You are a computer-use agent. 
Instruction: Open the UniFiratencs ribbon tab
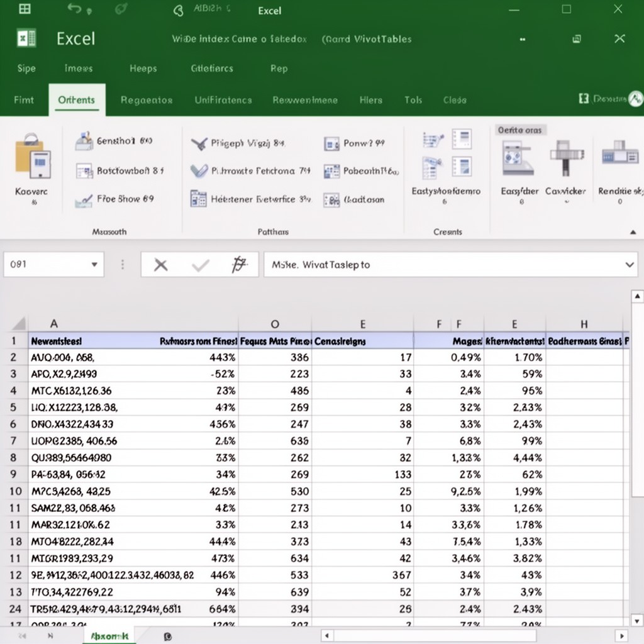223,100
